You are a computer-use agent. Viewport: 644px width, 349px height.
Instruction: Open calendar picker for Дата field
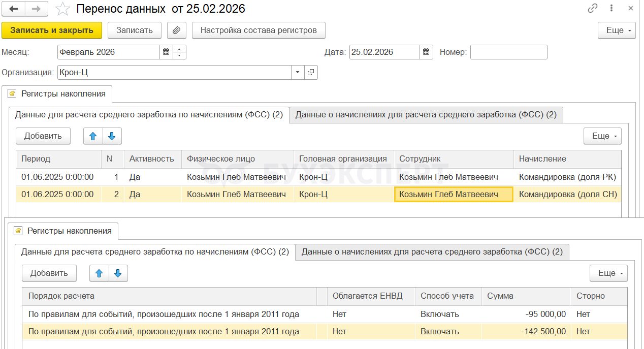point(426,52)
